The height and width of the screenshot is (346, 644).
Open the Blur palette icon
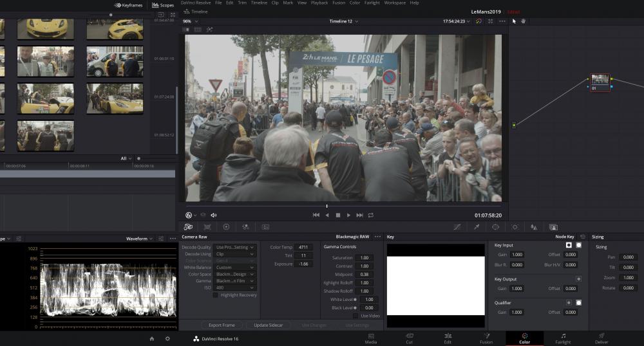pos(534,227)
